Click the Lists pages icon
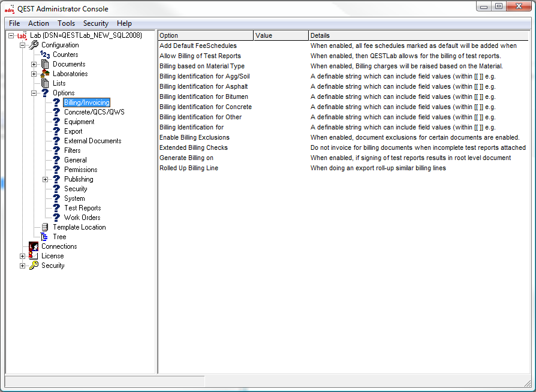This screenshot has height=392, width=536. coord(45,83)
